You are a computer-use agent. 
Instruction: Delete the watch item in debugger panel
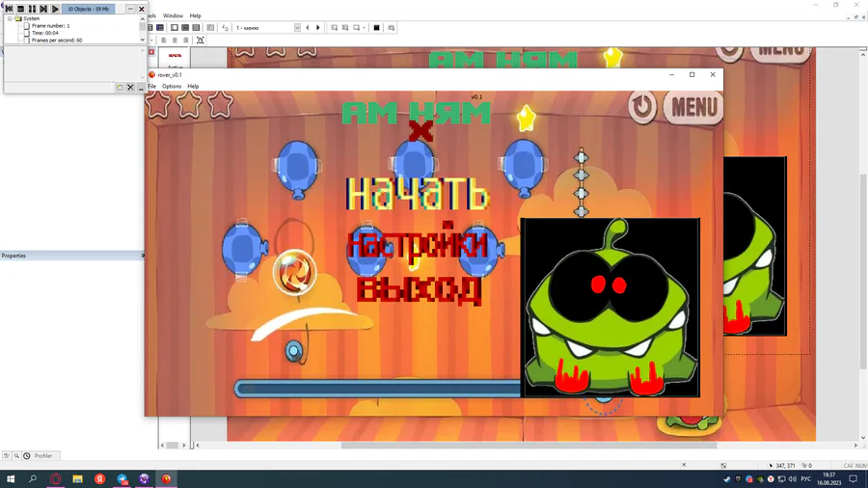point(130,88)
